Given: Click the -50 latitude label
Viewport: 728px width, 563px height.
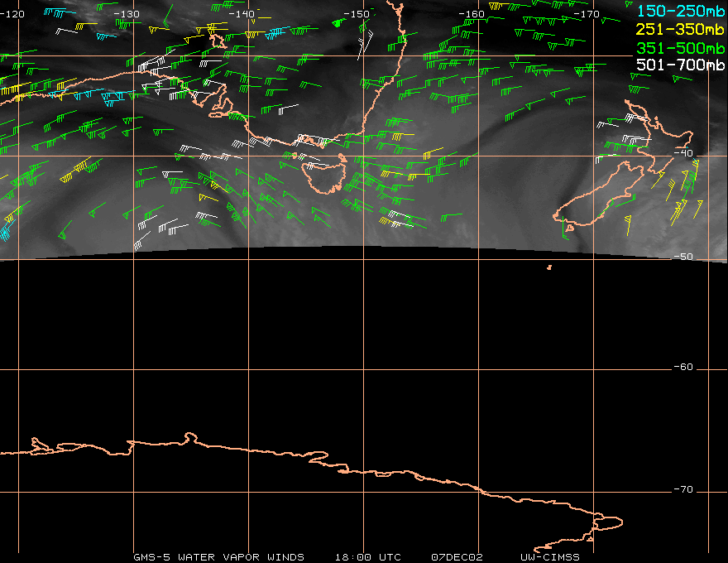Looking at the screenshot, I should coord(683,257).
